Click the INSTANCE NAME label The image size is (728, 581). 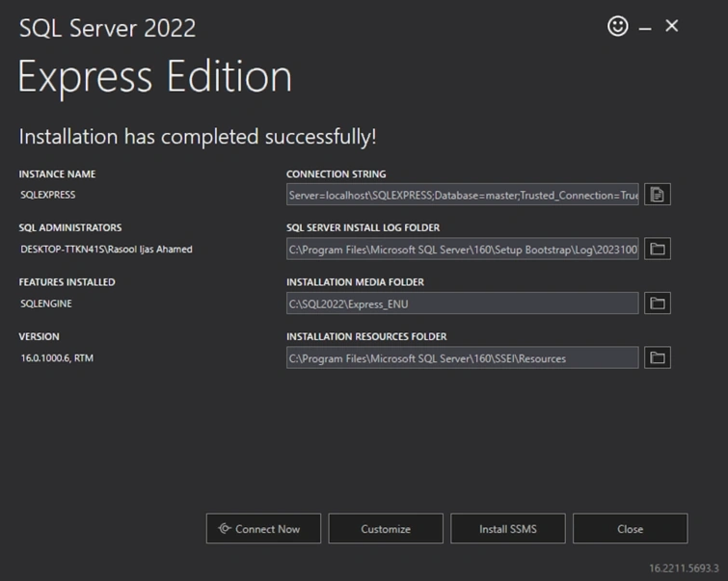pos(57,174)
